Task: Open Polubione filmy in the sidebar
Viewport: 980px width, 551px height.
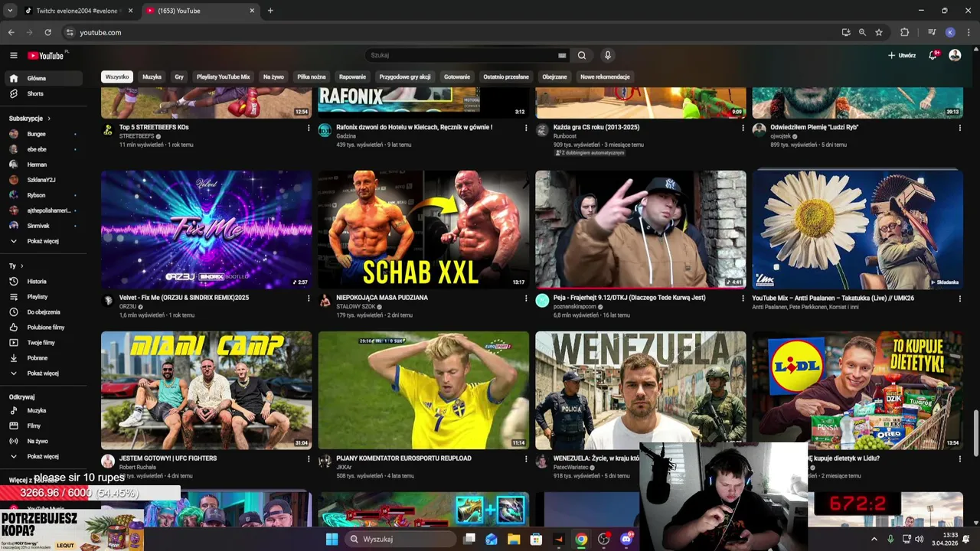Action: [43, 327]
